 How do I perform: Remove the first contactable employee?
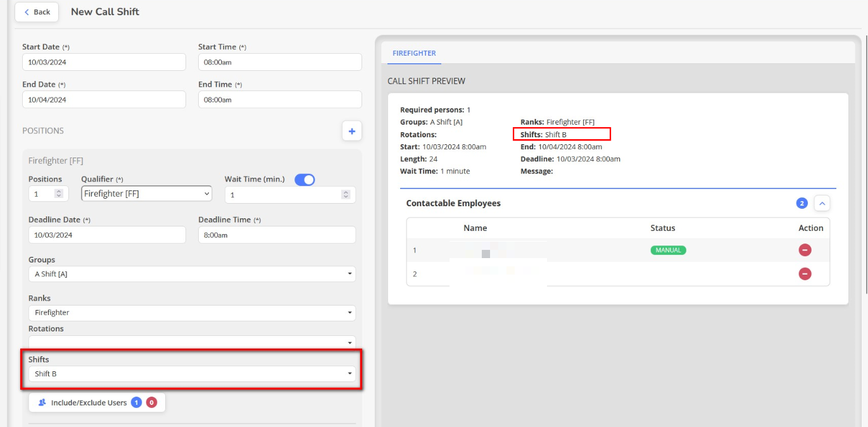point(805,250)
